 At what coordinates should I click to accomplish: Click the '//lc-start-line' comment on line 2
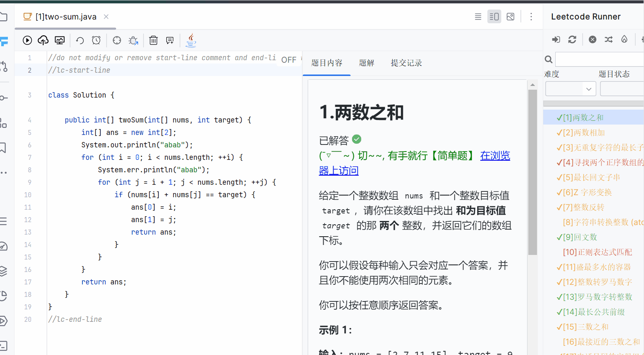point(79,70)
